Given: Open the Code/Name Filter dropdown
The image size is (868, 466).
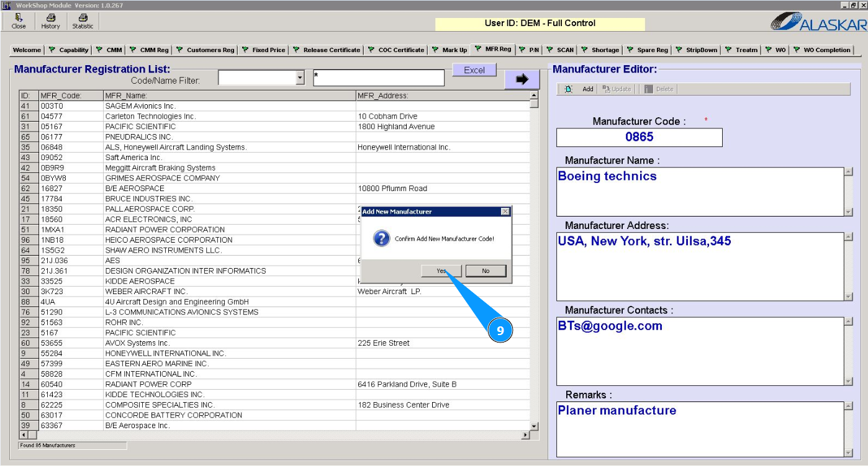Looking at the screenshot, I should pos(301,78).
